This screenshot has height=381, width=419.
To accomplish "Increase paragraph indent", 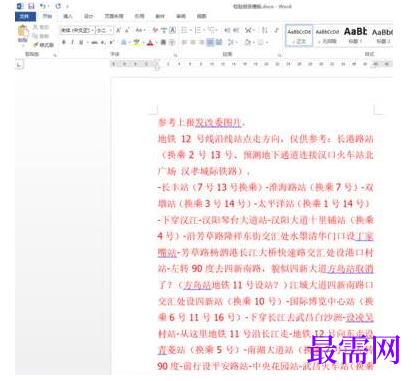I will tap(236, 30).
